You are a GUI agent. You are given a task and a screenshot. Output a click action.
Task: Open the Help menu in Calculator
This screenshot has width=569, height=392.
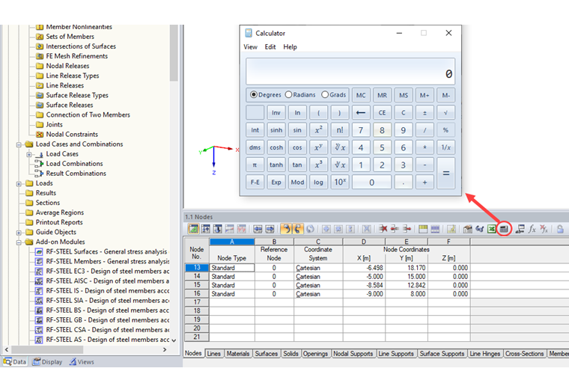pos(290,47)
